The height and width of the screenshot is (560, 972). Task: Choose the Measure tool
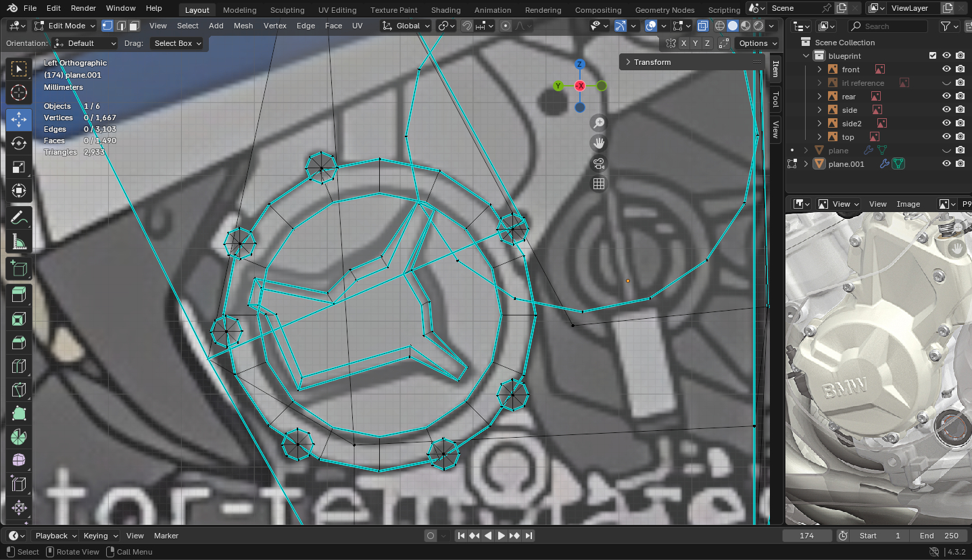[19, 241]
